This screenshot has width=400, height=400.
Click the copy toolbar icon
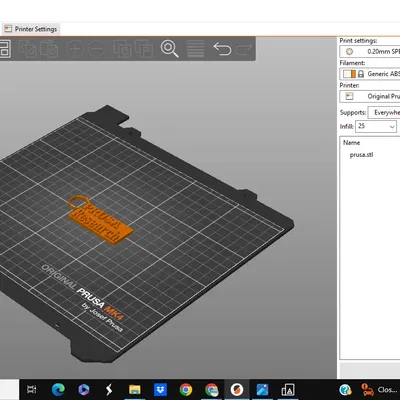27,49
